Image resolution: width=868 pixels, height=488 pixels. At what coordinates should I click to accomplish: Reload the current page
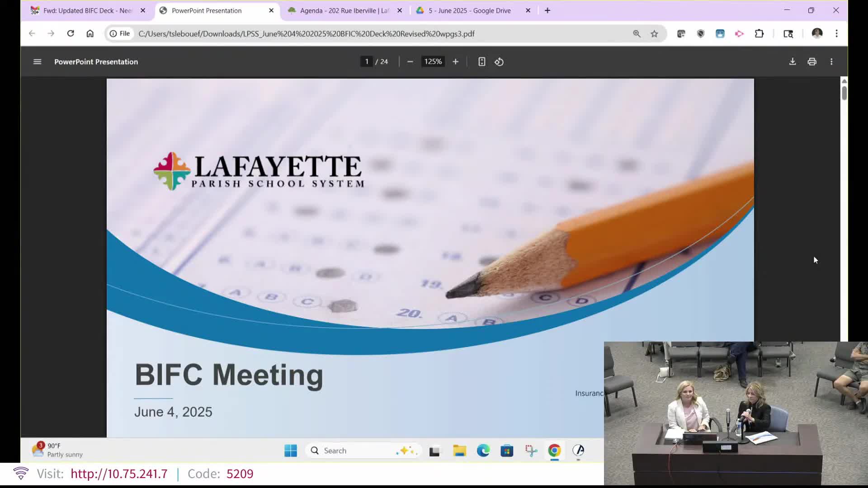point(71,33)
